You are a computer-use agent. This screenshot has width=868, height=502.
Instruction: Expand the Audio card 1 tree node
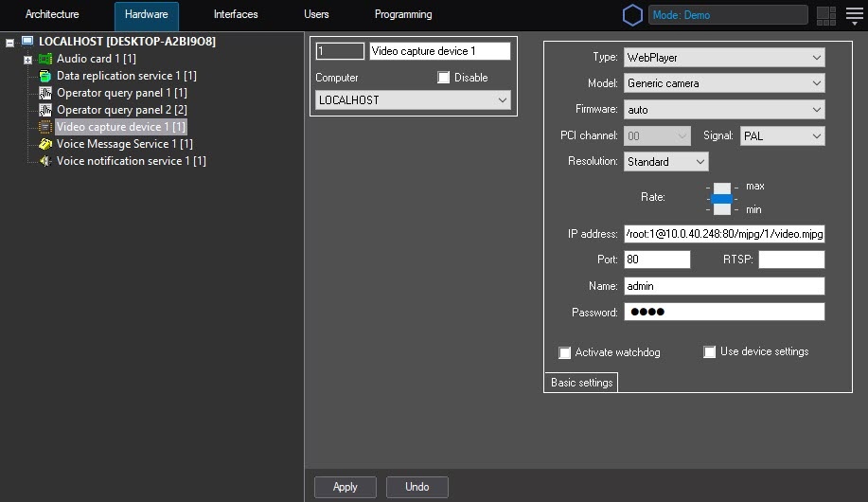pyautogui.click(x=27, y=60)
